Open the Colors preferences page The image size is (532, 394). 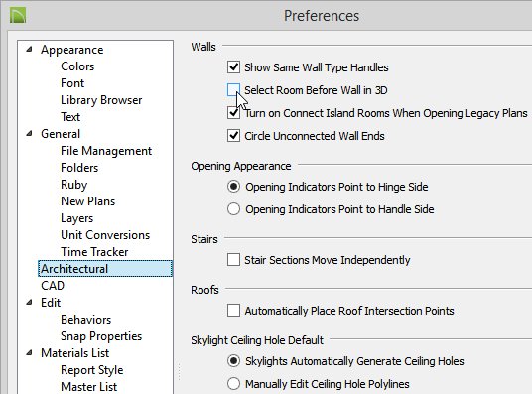coord(77,66)
